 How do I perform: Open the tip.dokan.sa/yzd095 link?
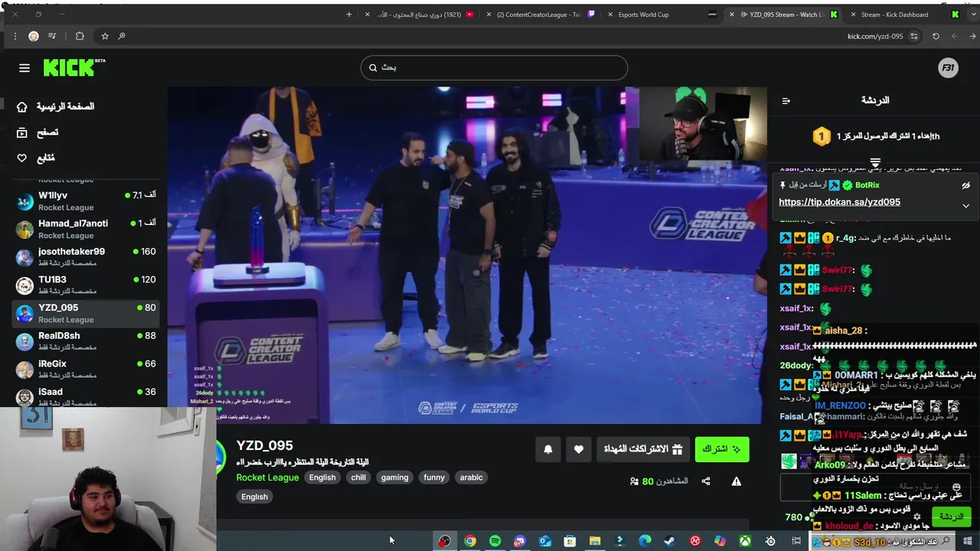click(839, 202)
